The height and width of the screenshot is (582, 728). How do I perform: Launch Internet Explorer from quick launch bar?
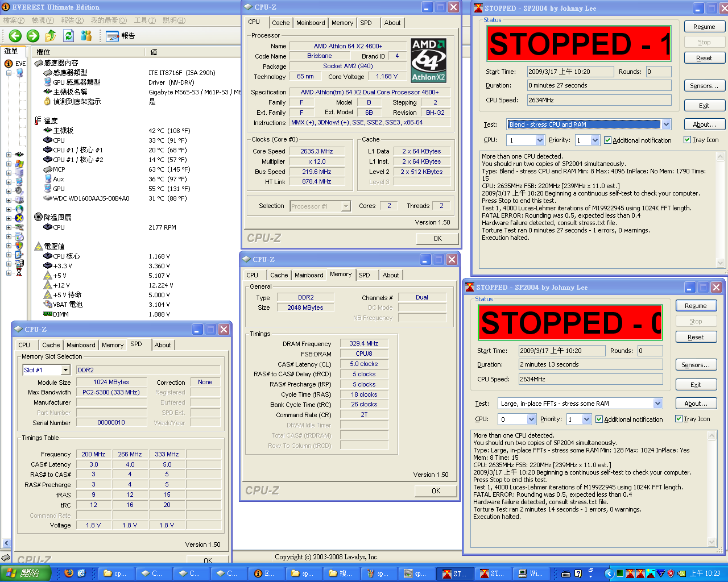coord(81,573)
